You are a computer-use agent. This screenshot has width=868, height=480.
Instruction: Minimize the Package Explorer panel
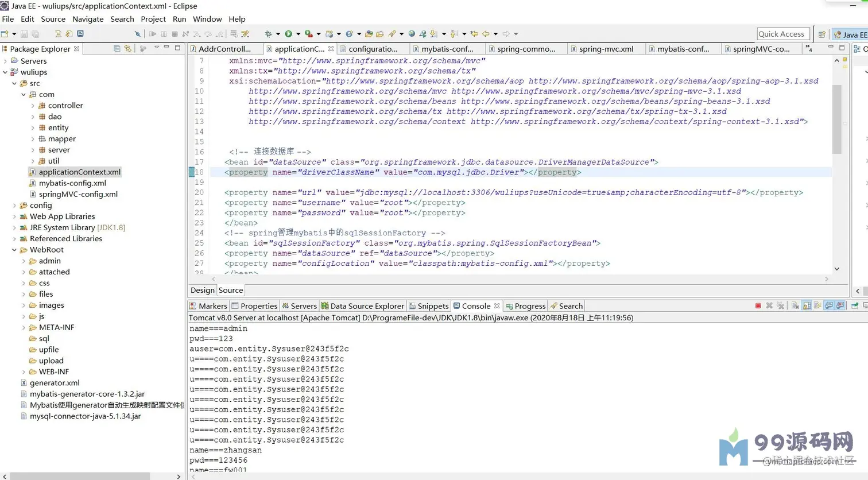166,48
